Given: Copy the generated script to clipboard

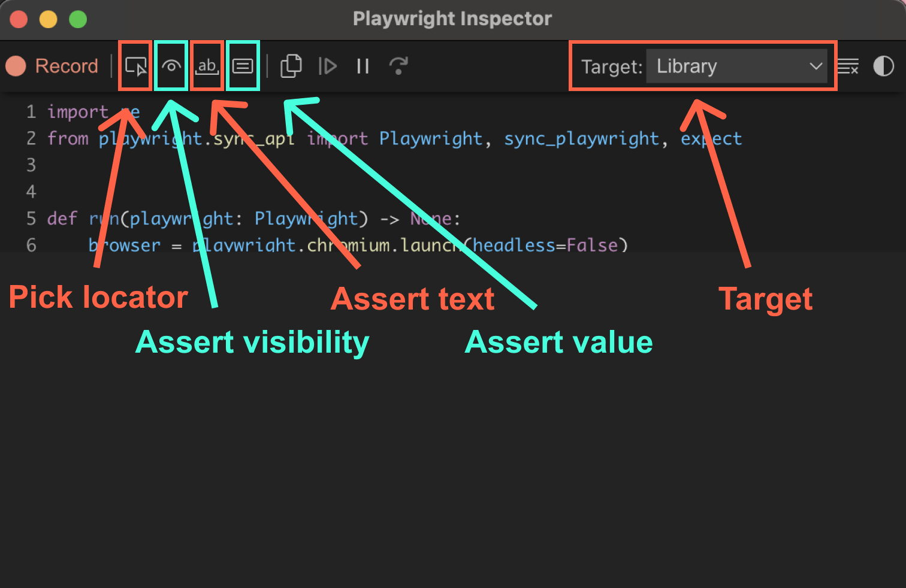Looking at the screenshot, I should (291, 66).
